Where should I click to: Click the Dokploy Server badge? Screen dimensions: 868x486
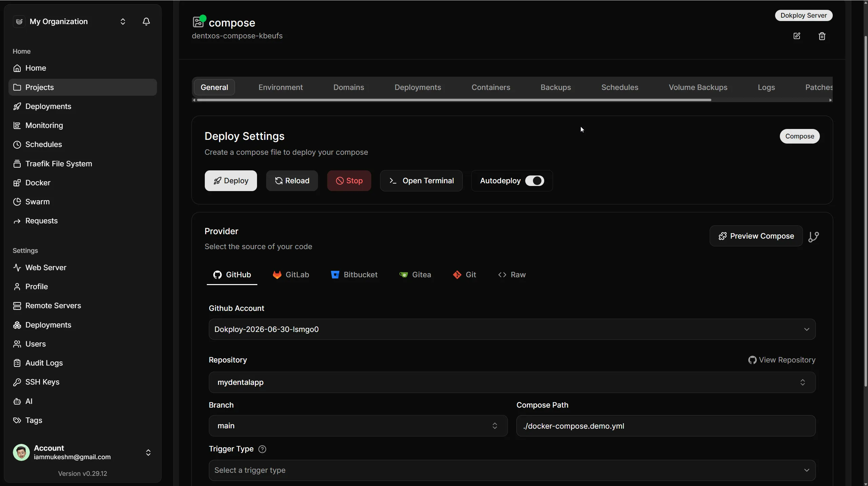[804, 15]
